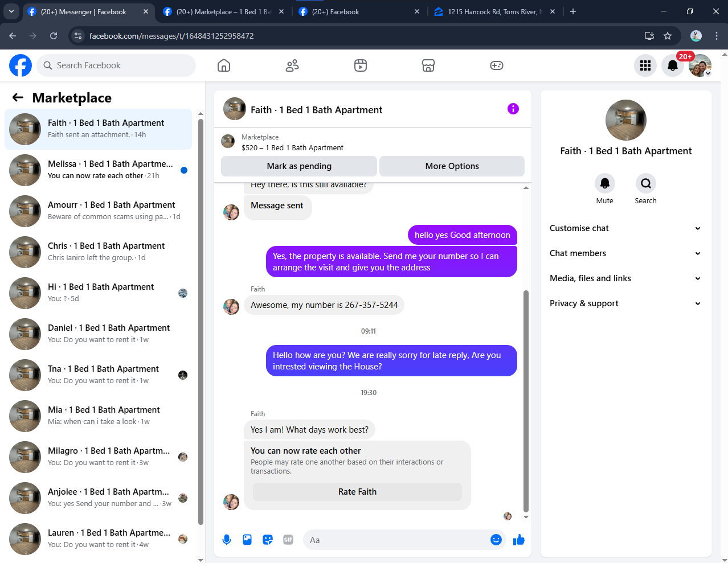Go back in the browser
The height and width of the screenshot is (563, 728).
(13, 36)
